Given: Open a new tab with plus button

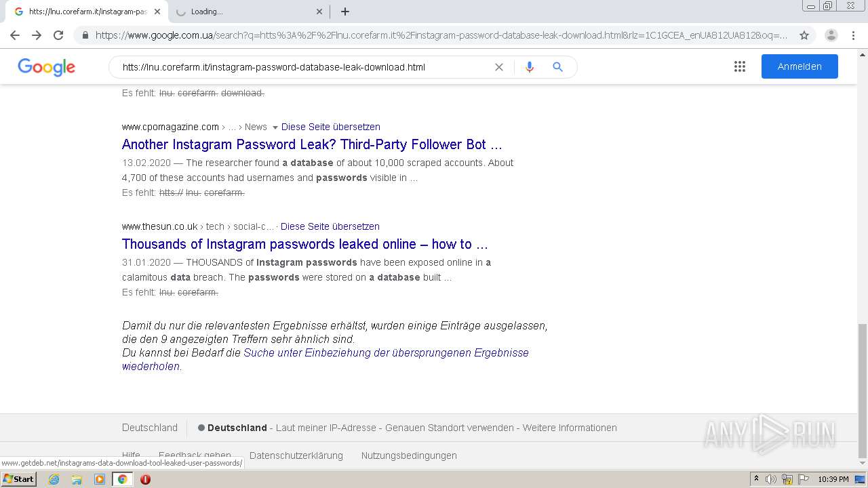Looking at the screenshot, I should coord(345,12).
